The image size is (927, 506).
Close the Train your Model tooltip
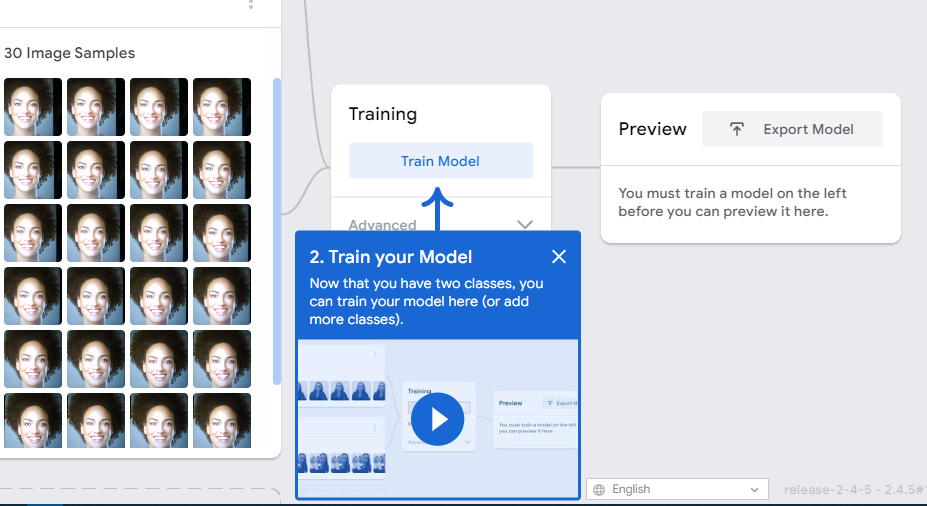click(558, 257)
